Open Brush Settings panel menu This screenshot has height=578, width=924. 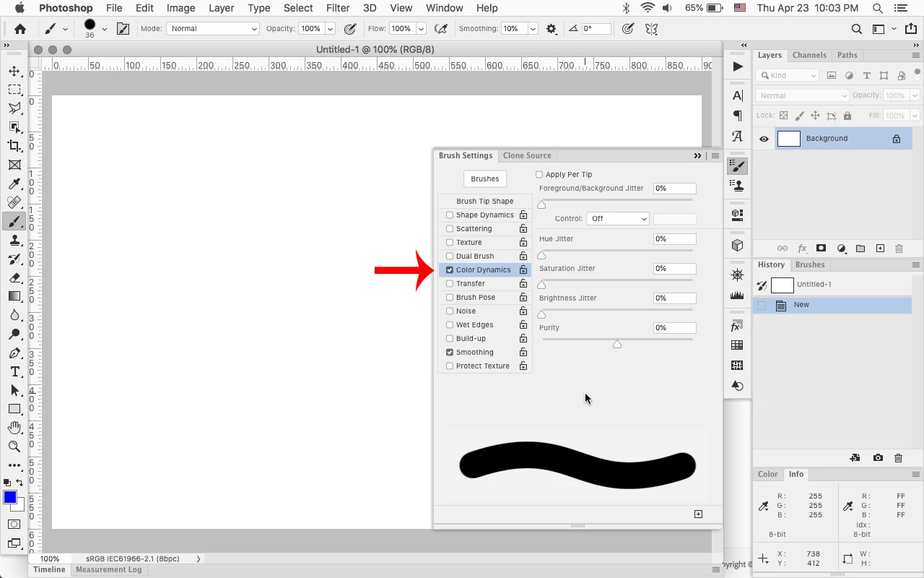pos(715,156)
